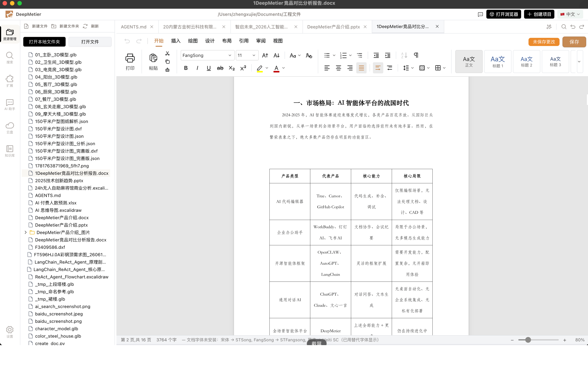Open the table borders dropdown arrow

tap(444, 68)
